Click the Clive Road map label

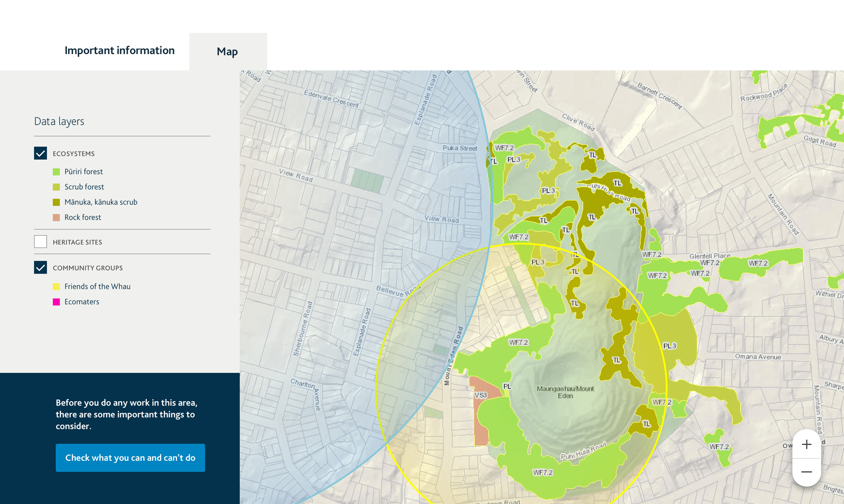(578, 122)
